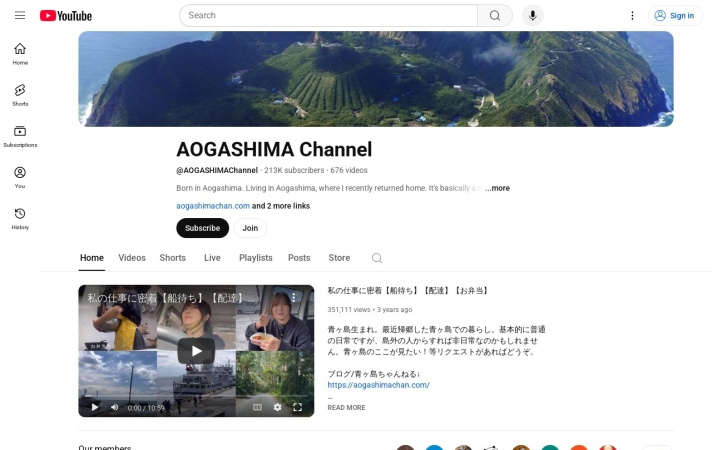Viewport: 712px width, 450px height.
Task: Click READ MORE under video description
Action: coord(346,408)
